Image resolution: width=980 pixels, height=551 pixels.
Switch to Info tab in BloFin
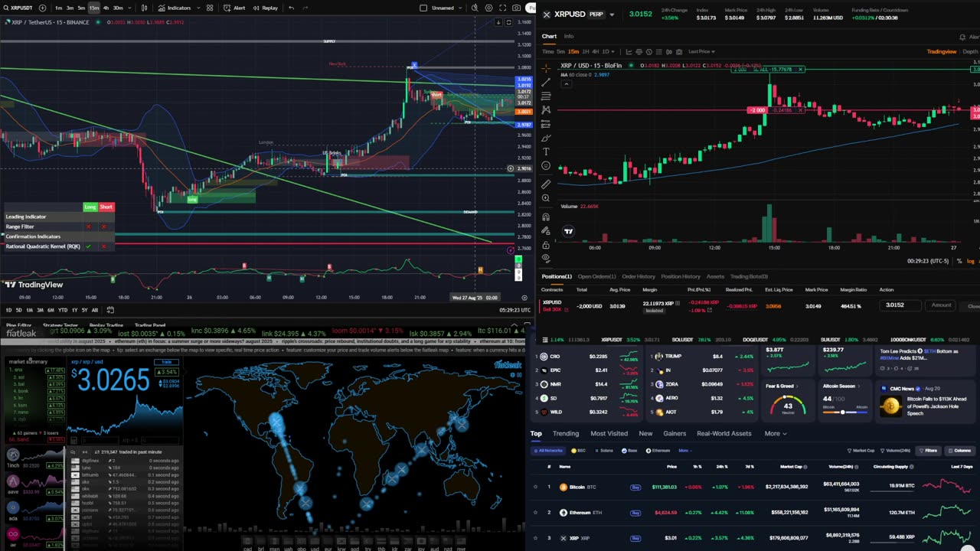tap(569, 36)
